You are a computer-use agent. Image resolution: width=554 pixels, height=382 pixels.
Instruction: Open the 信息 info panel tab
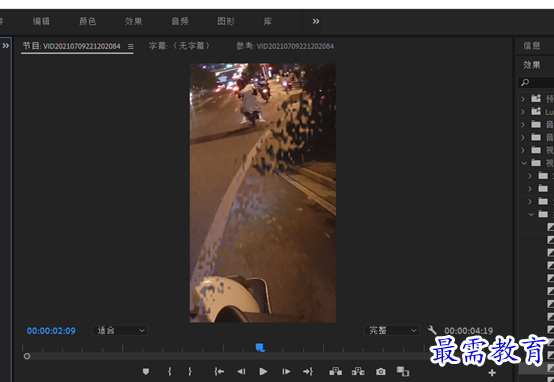click(x=532, y=46)
